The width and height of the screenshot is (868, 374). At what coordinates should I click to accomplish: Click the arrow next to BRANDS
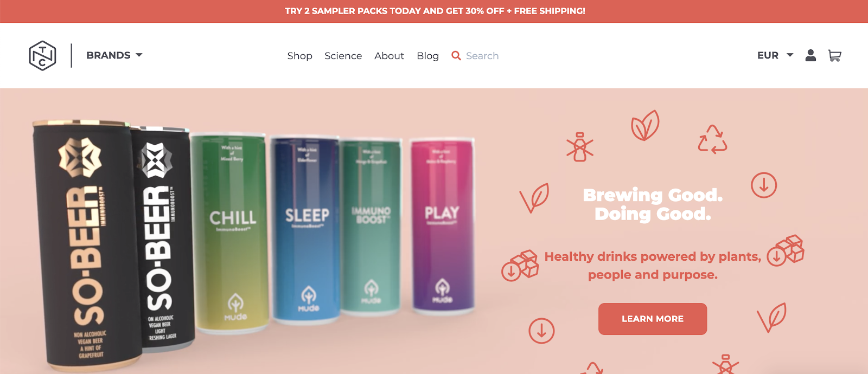[139, 55]
